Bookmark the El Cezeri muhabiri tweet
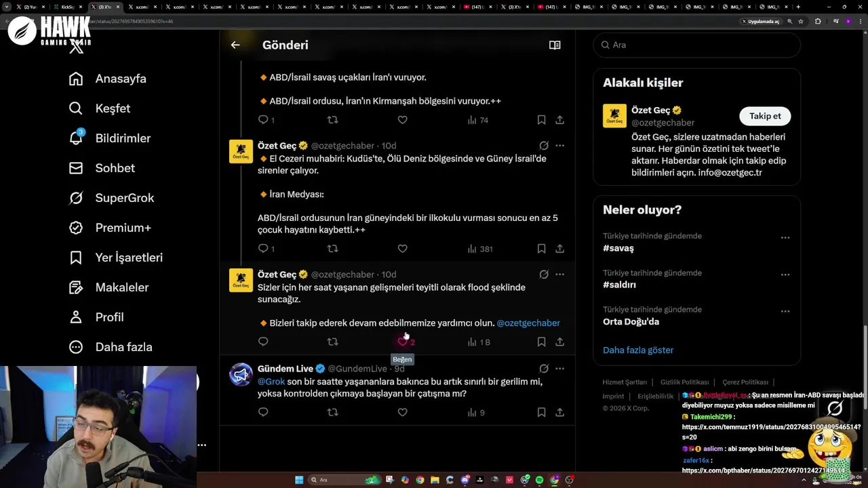The width and height of the screenshot is (868, 488). (x=541, y=249)
